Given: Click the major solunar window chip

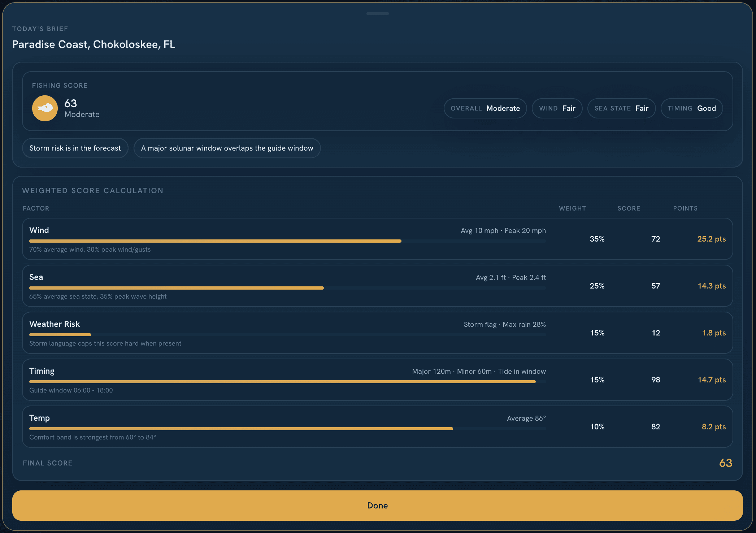Looking at the screenshot, I should coord(227,148).
